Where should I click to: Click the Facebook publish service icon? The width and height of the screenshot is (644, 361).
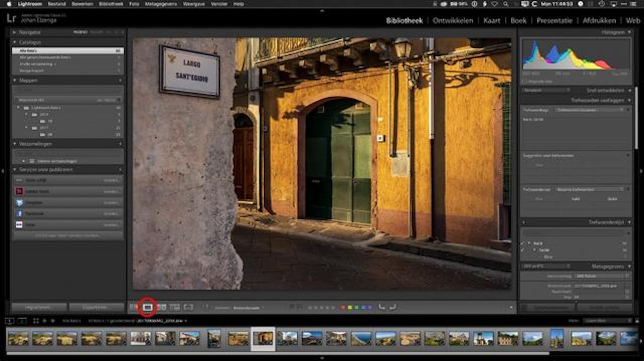(x=19, y=213)
